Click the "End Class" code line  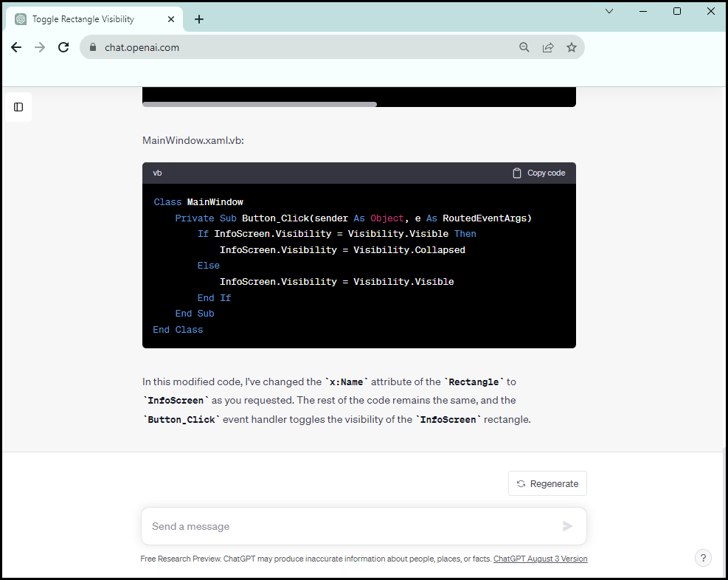[x=178, y=330]
